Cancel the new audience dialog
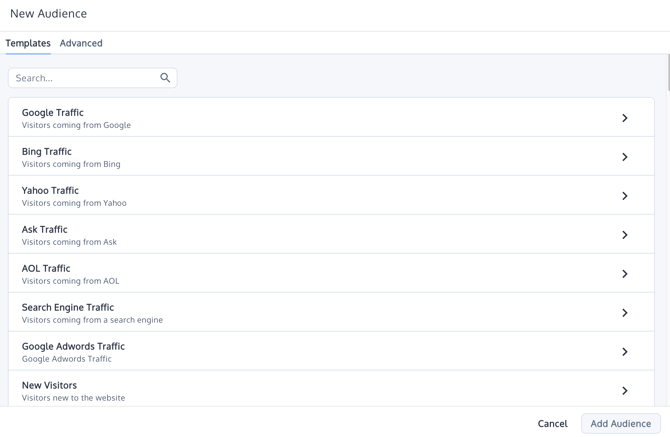 (552, 423)
